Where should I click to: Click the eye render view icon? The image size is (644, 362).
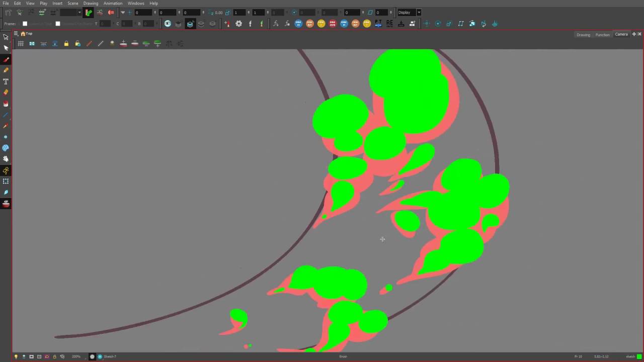tap(168, 24)
